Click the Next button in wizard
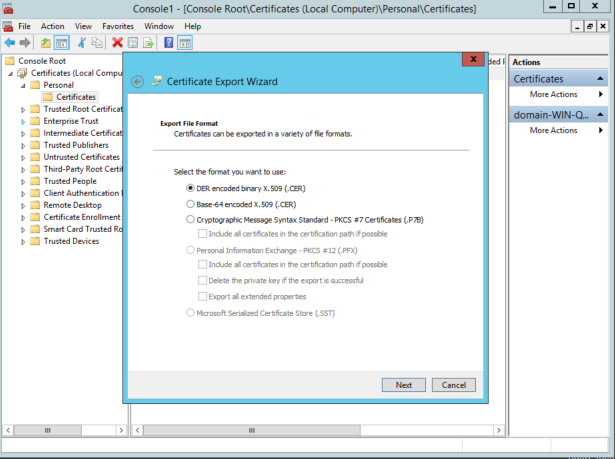This screenshot has width=615, height=459. [404, 385]
